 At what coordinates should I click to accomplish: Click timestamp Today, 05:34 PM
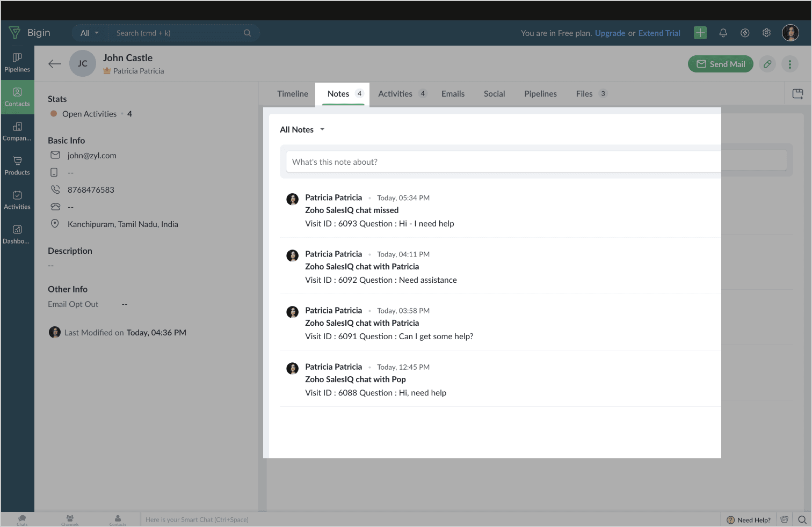403,197
